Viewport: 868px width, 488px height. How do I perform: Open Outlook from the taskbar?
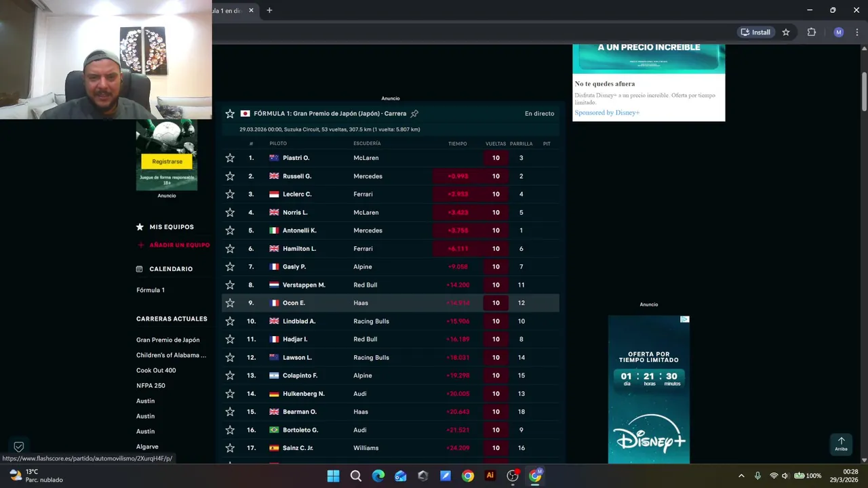tap(401, 476)
